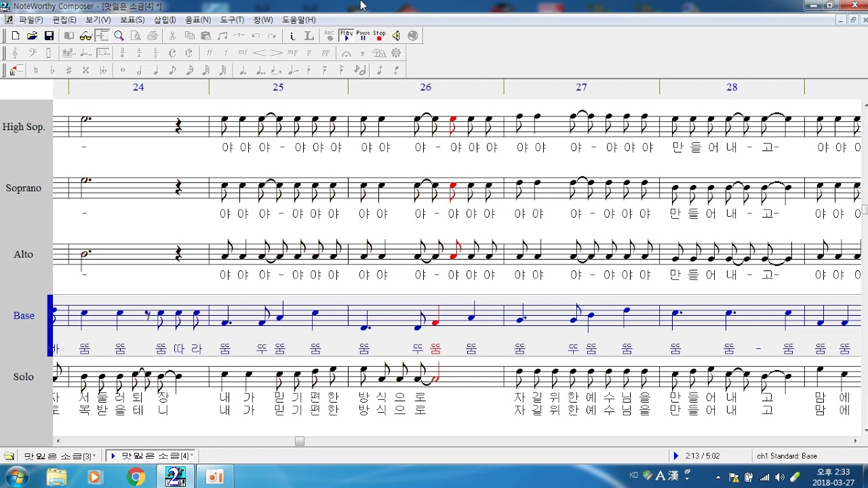Insert a 6/8 time signature
868x488 pixels.
click(155, 53)
